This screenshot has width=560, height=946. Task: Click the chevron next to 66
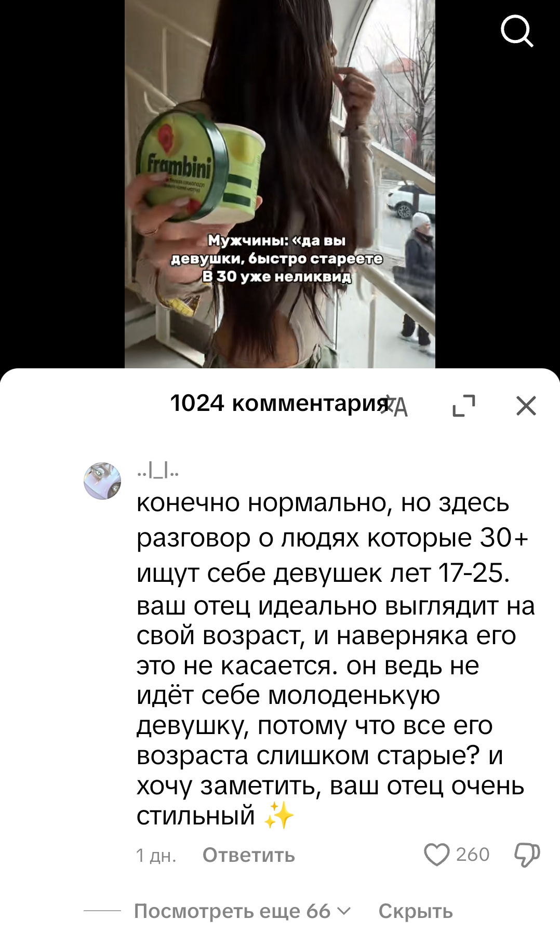point(344,911)
